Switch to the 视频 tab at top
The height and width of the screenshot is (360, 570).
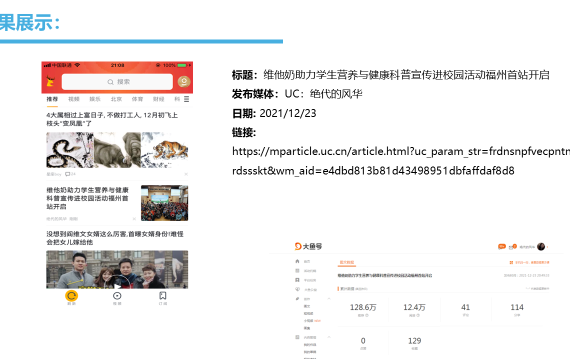coord(74,99)
